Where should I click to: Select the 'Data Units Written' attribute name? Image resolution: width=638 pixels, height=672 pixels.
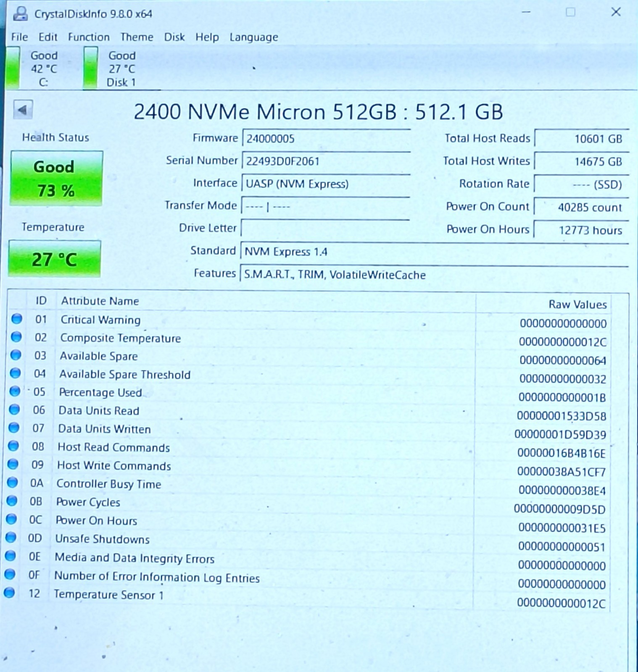click(104, 429)
